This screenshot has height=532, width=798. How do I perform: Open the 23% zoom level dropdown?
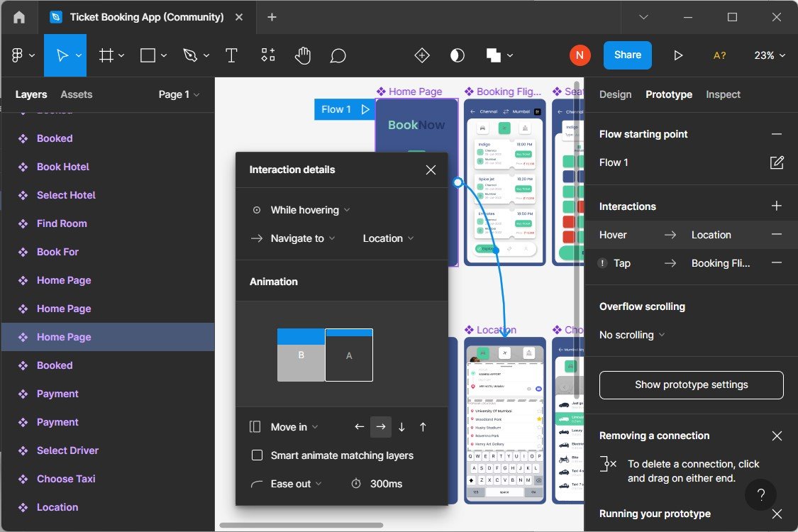770,55
